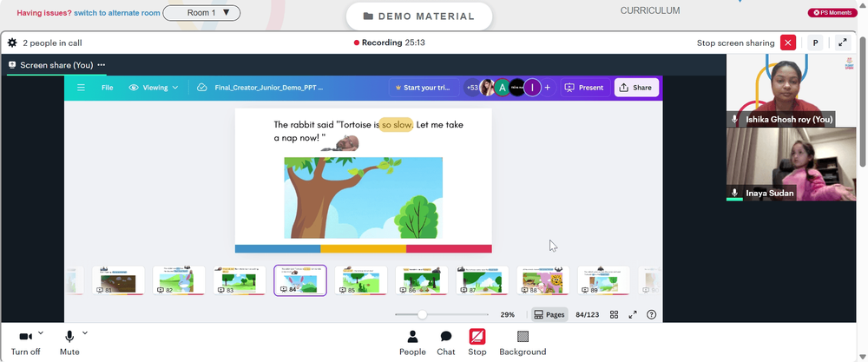This screenshot has height=362, width=868.
Task: Click collaborator avatar I
Action: (532, 88)
